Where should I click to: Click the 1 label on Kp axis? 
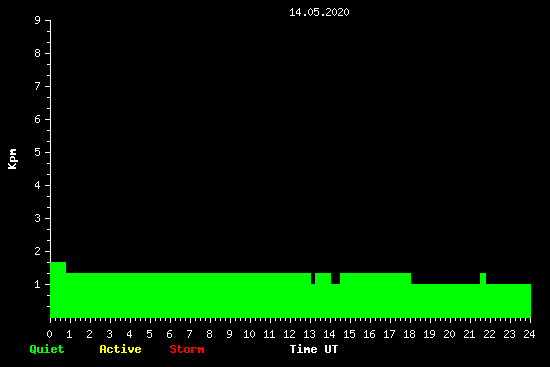click(38, 284)
